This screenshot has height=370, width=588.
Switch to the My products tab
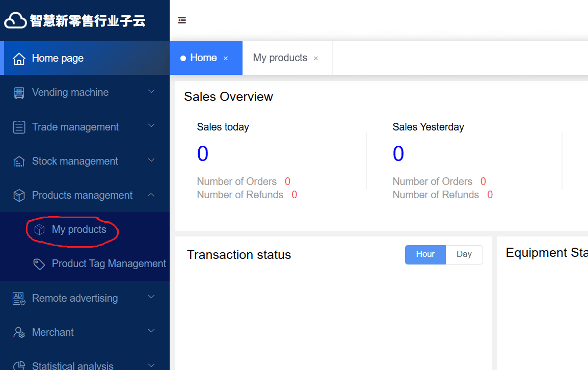[x=280, y=58]
